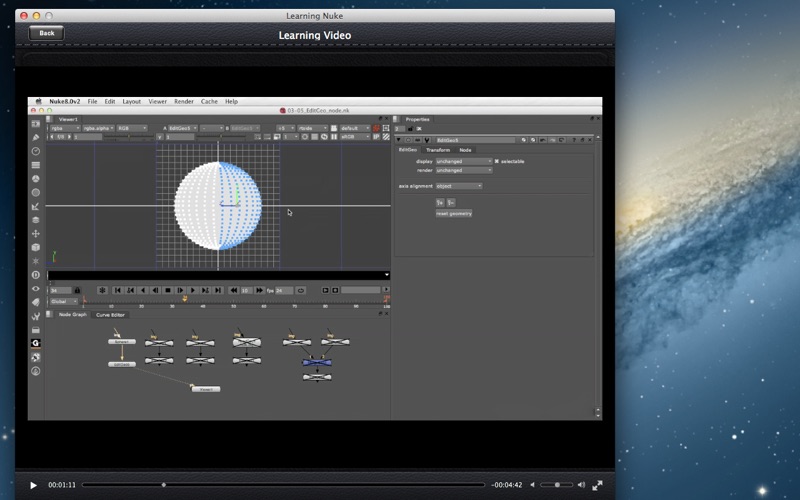The image size is (800, 500).
Task: Open the Transform nodes move icon
Action: tap(36, 234)
